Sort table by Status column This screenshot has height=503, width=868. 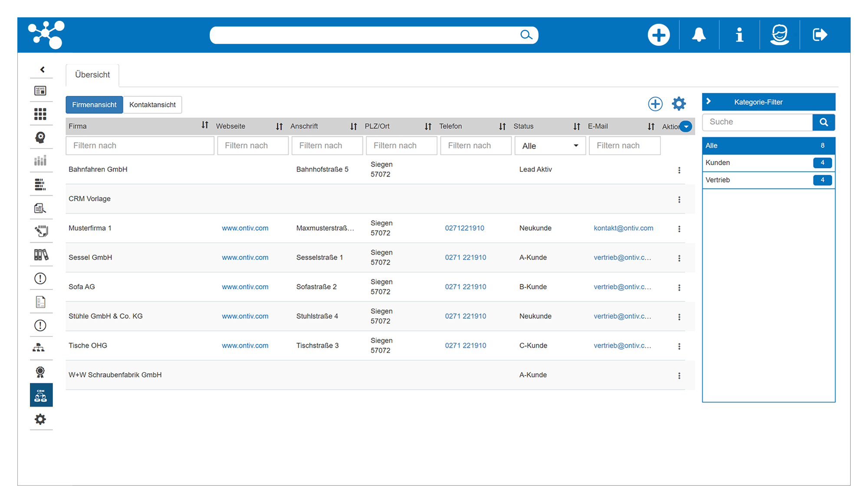(576, 126)
